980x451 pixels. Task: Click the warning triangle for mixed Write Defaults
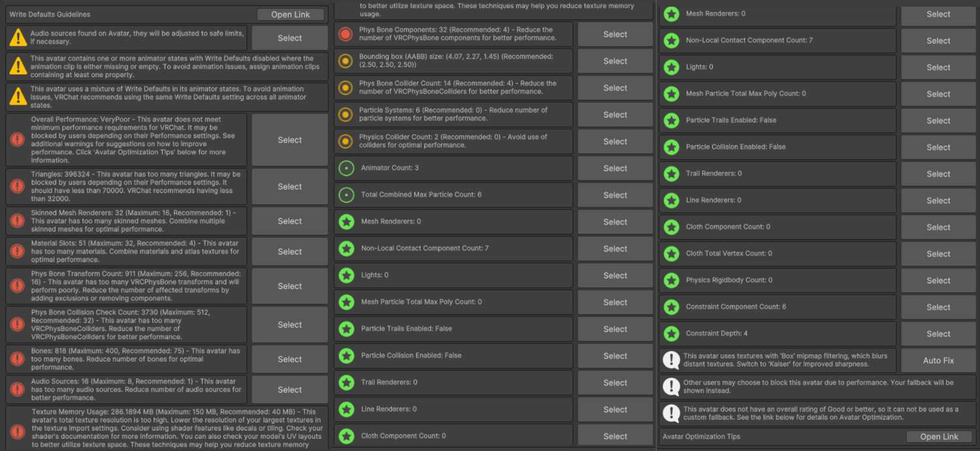point(18,97)
